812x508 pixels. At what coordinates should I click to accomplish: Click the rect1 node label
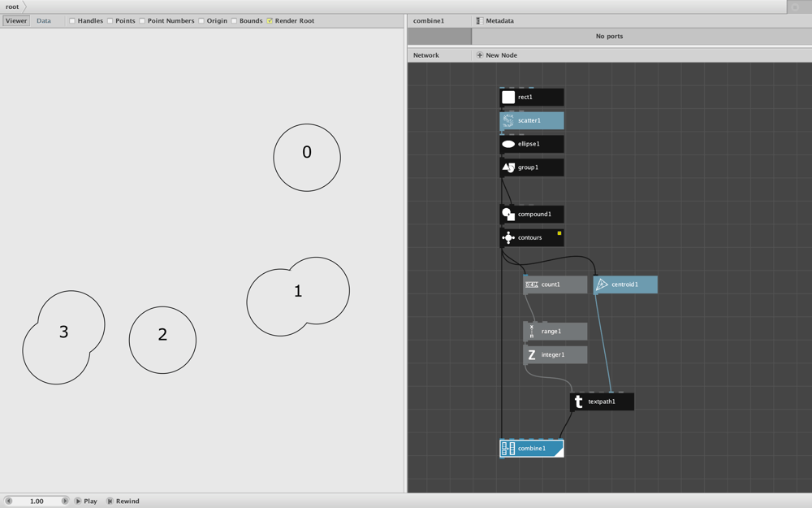tap(525, 97)
